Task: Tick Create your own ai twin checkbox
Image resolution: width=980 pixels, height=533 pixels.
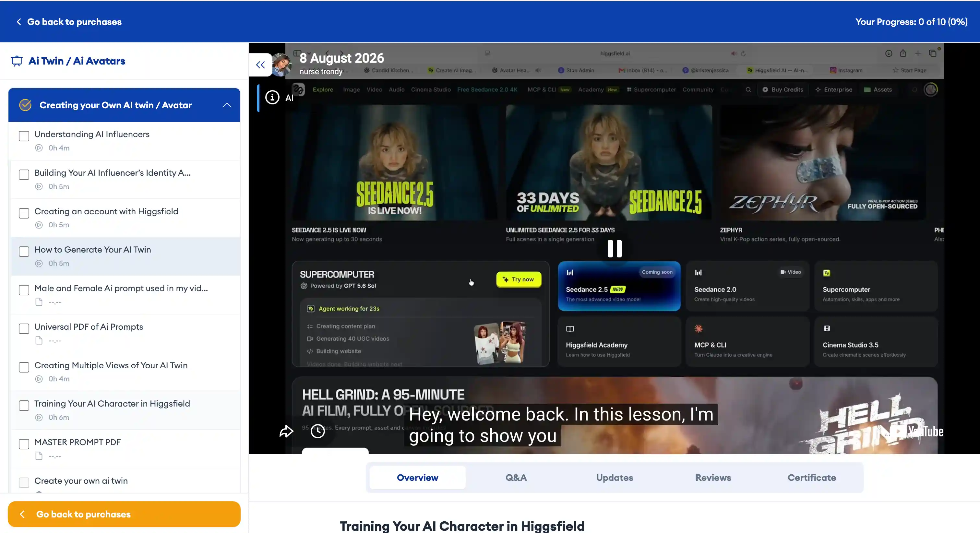Action: (24, 483)
